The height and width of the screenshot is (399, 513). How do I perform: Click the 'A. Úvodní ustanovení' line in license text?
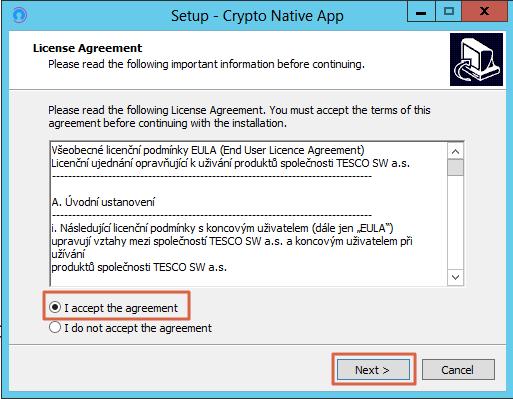[103, 202]
